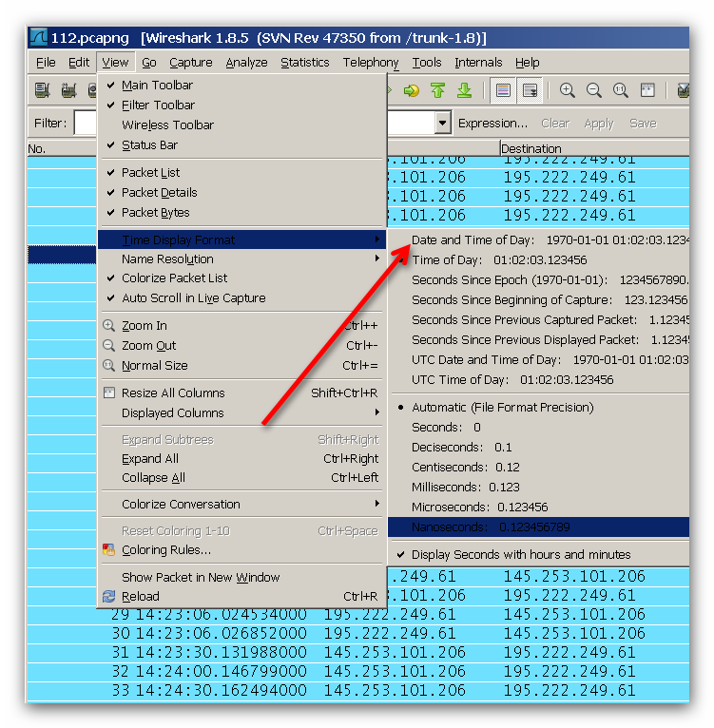Click the zoom in magnifier toolbar icon
714x728 pixels.
pyautogui.click(x=568, y=90)
